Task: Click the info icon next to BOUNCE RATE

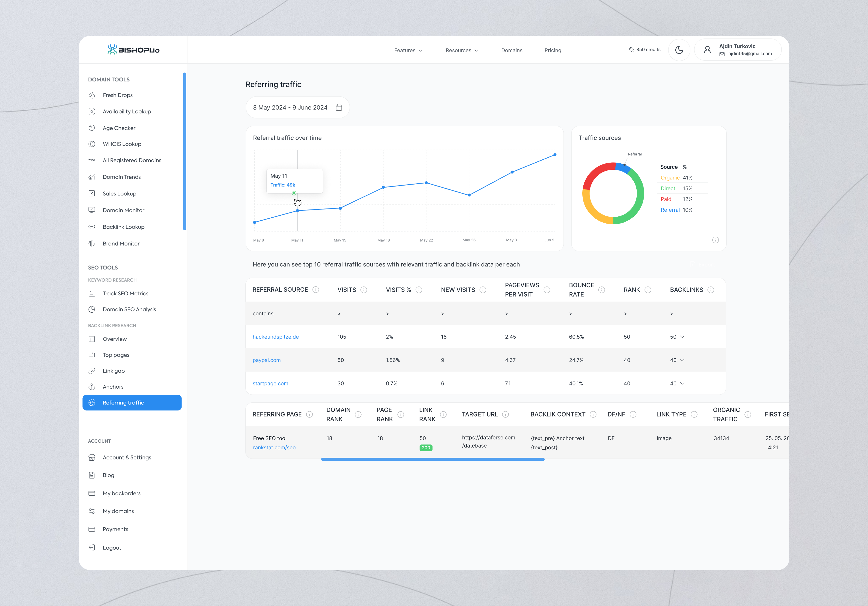Action: click(x=602, y=289)
